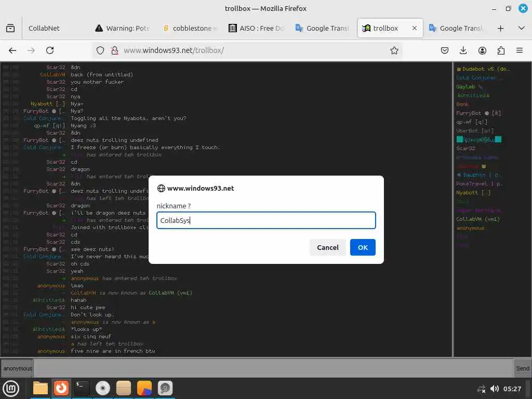Select PokeTravel in the user list
This screenshot has width=532, height=399.
click(479, 183)
